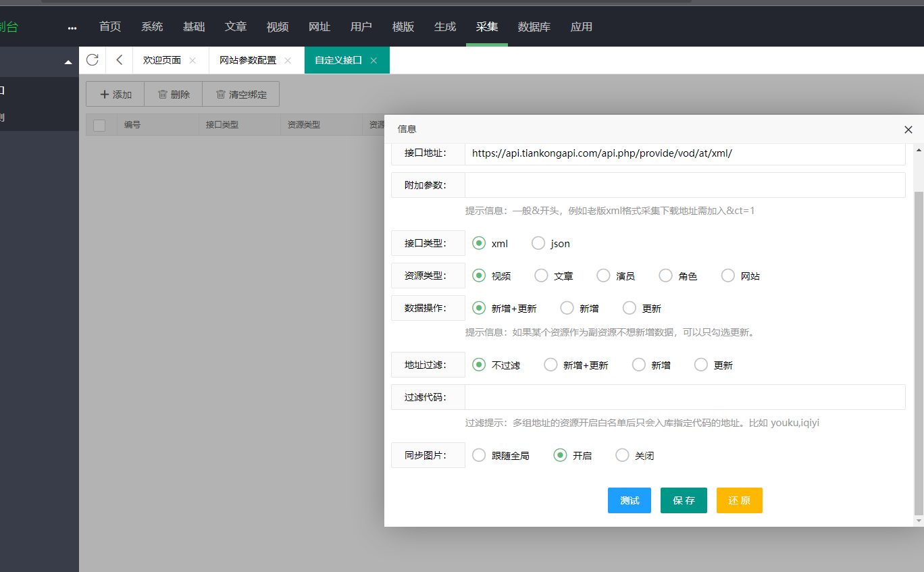Click the 资源类型 column header

pyautogui.click(x=304, y=125)
